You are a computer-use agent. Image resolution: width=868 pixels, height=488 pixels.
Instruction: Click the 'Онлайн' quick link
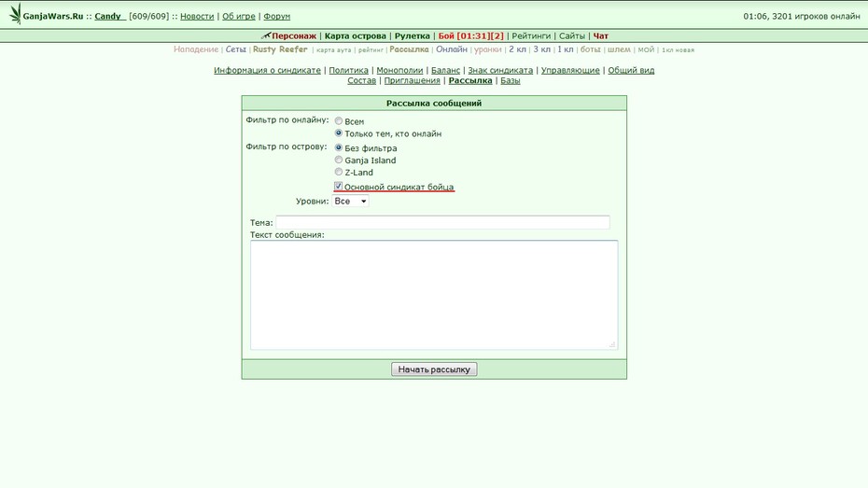coord(451,49)
